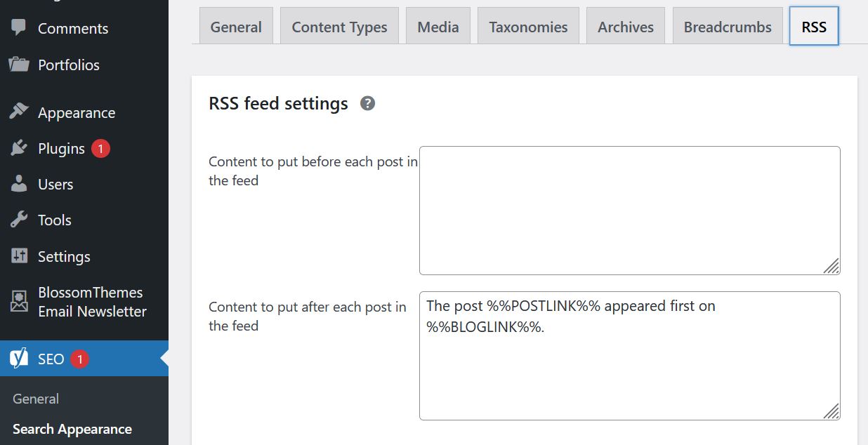Click the Portfolios folder icon
The image size is (868, 445).
click(x=19, y=65)
